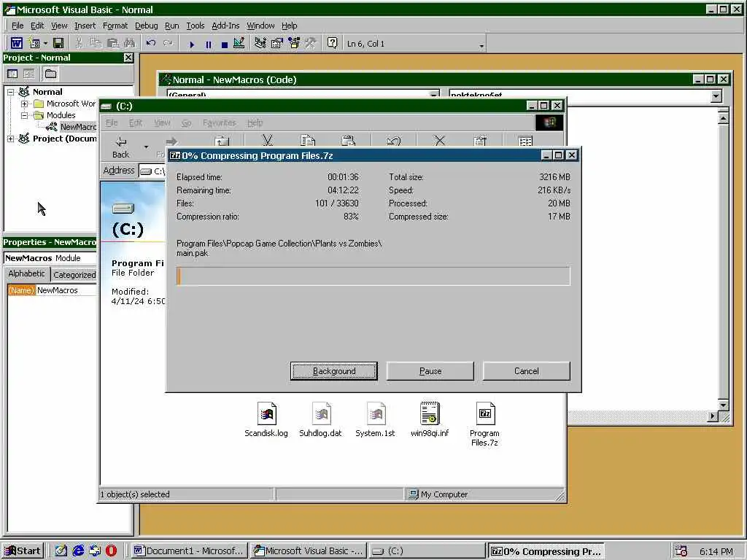Image resolution: width=747 pixels, height=560 pixels.
Task: Click the Insert UserForm toolbar icon
Action: coord(34,43)
